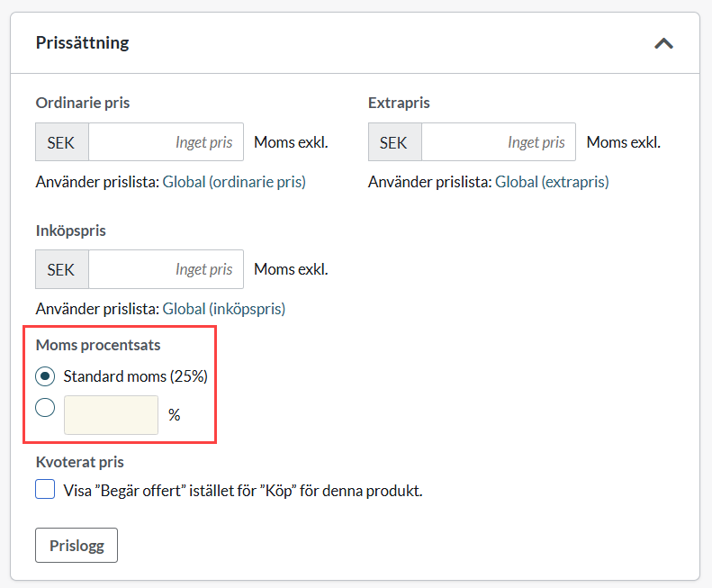Collapse the Prissättning panel with the chevron
Image resolution: width=712 pixels, height=588 pixels.
click(663, 42)
